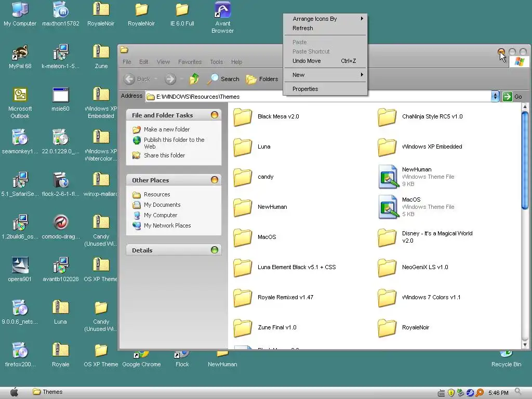The width and height of the screenshot is (532, 399).
Task: Open the My Computer desktop icon
Action: click(x=20, y=14)
